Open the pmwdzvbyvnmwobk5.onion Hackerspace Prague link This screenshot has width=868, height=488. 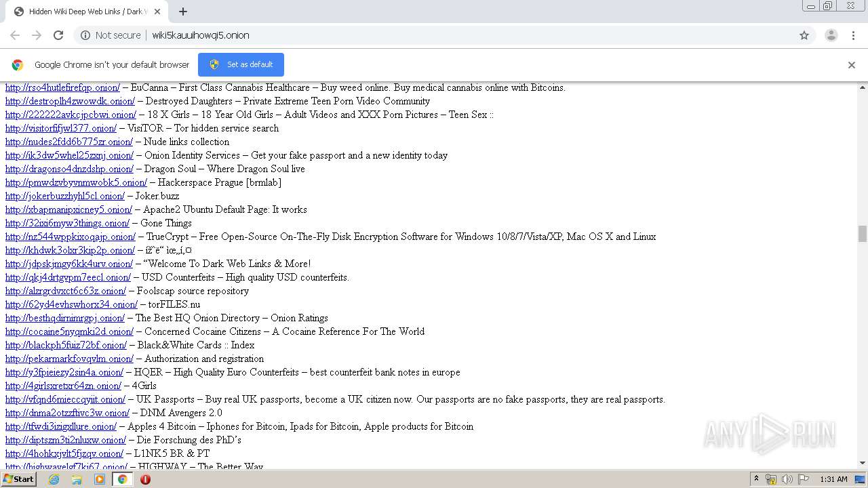pyautogui.click(x=76, y=182)
